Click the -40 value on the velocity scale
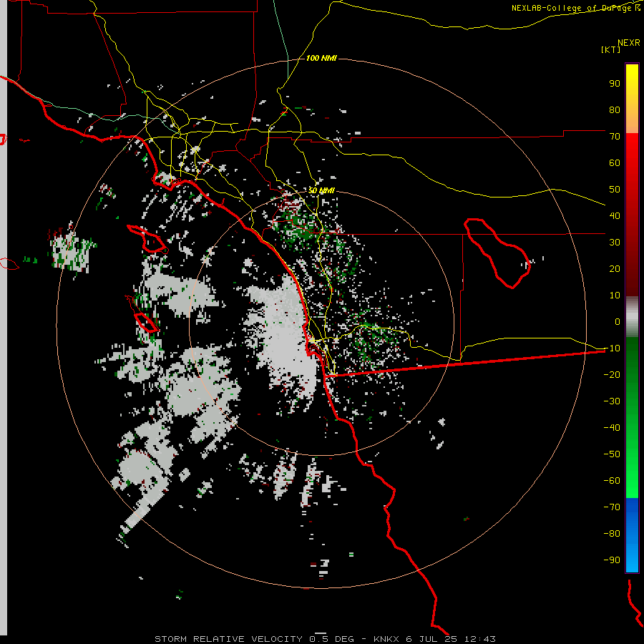Image resolution: width=644 pixels, height=644 pixels. [612, 428]
